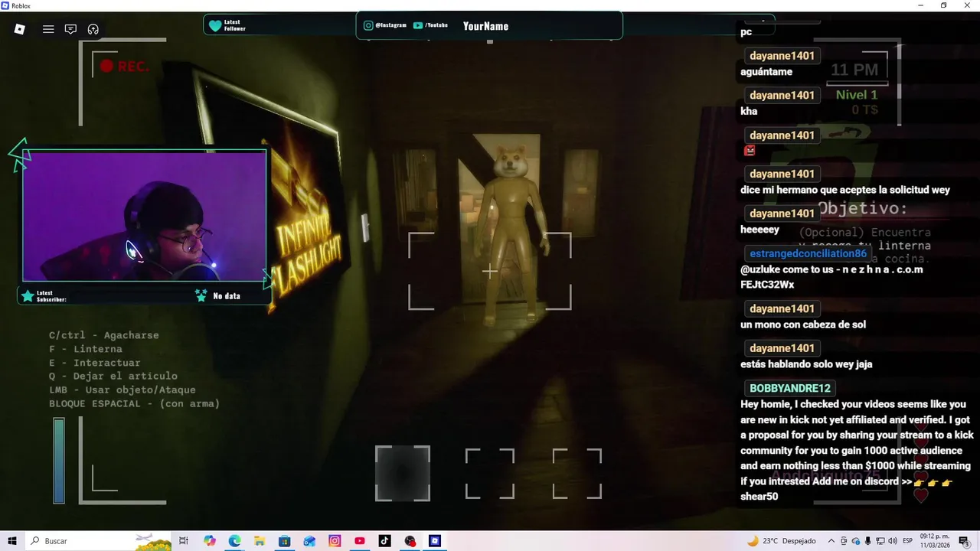Open Outlook mail from the taskbar
This screenshot has height=551, width=980.
click(x=309, y=541)
